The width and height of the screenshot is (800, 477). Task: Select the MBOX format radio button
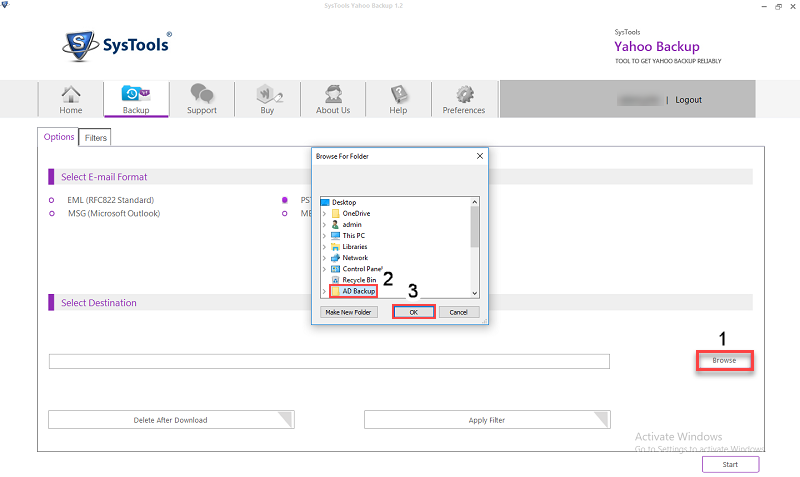coord(285,213)
